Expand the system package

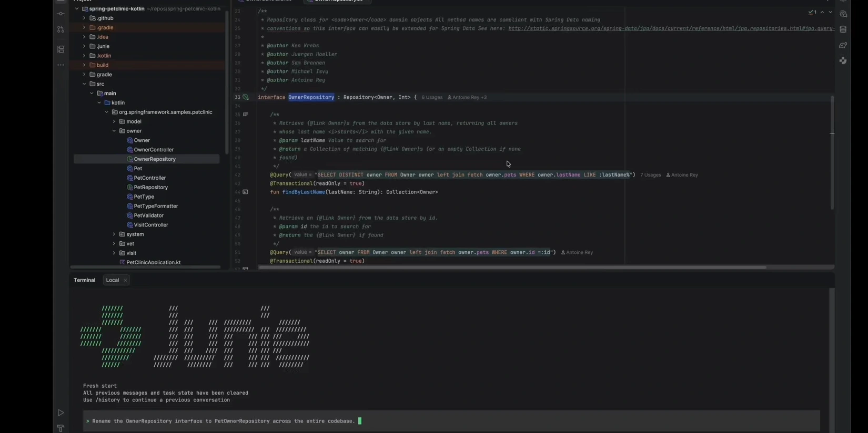[114, 234]
